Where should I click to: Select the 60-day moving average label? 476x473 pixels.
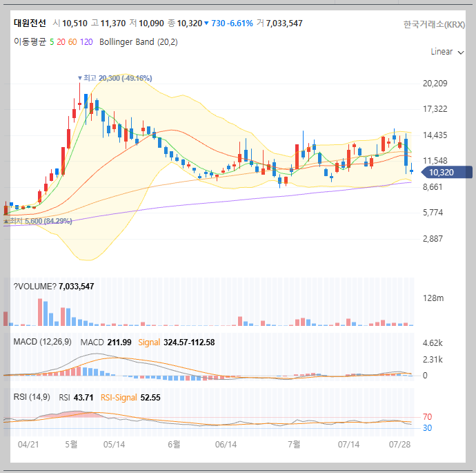(72, 42)
